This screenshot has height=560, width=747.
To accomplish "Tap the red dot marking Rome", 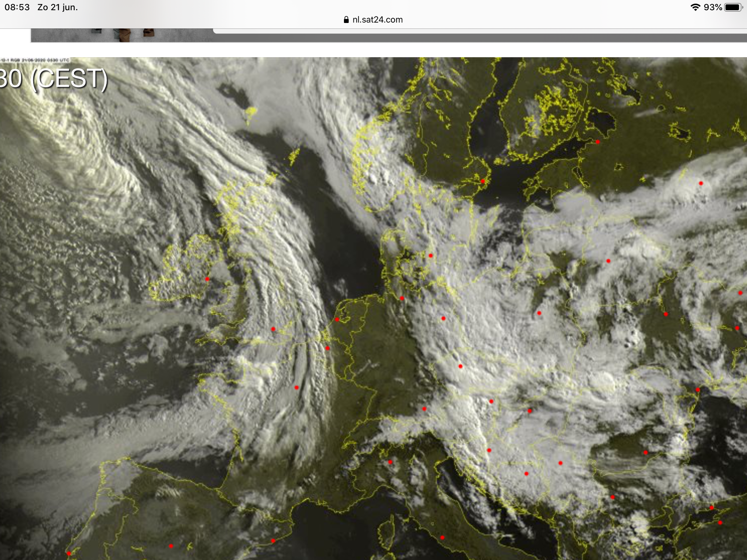I will click(x=442, y=538).
